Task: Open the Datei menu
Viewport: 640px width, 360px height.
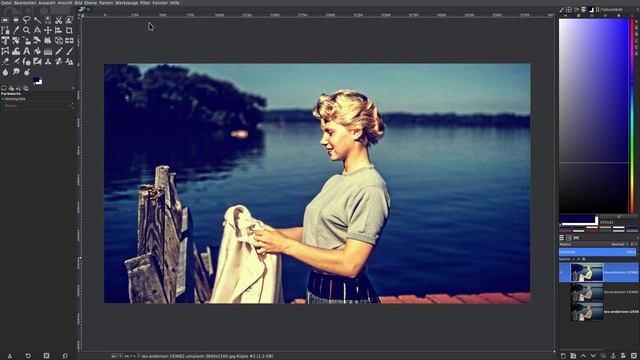Action: tap(6, 2)
